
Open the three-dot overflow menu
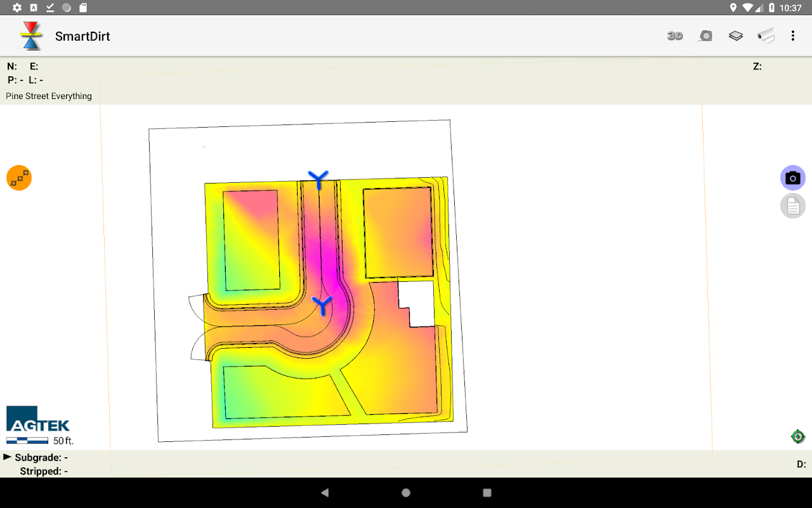point(793,36)
